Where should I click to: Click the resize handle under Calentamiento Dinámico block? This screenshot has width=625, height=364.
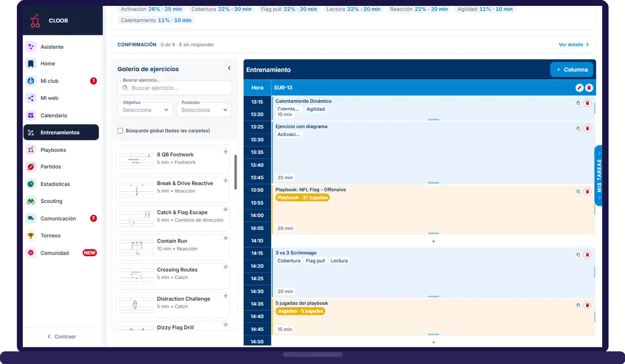pos(434,120)
